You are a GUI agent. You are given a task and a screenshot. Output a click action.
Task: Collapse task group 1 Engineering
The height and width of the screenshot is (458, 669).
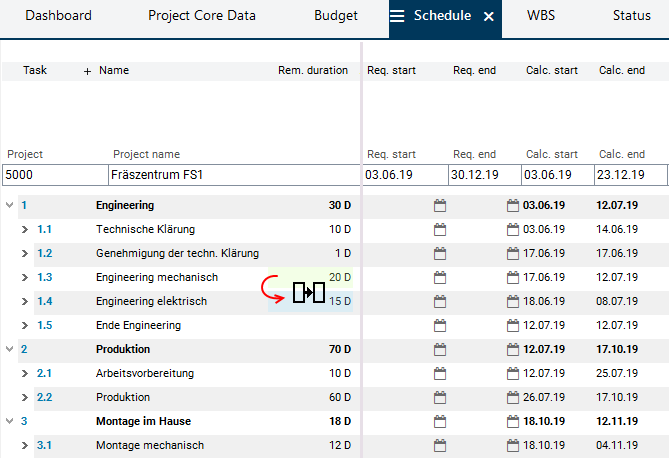click(10, 206)
